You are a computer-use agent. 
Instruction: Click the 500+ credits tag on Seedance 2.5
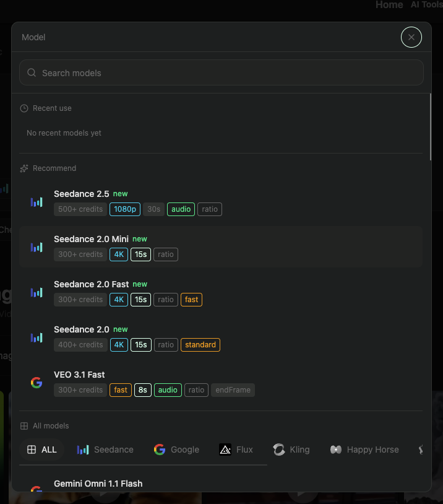click(80, 209)
